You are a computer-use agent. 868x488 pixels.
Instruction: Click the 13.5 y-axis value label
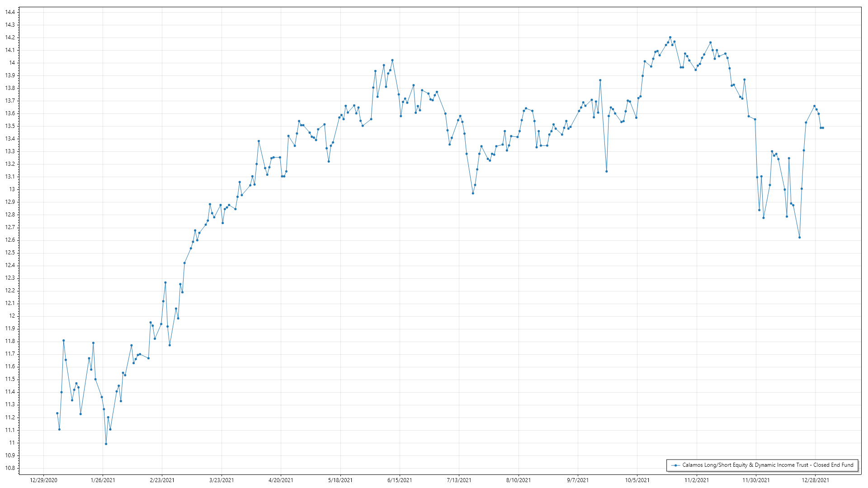click(9, 126)
